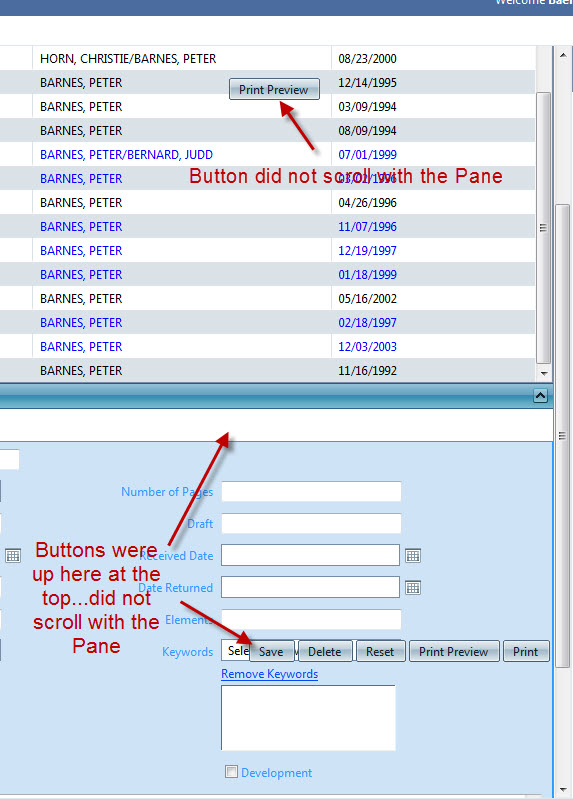Open the Keywords select dropdown
The height and width of the screenshot is (799, 573).
pyautogui.click(x=236, y=651)
